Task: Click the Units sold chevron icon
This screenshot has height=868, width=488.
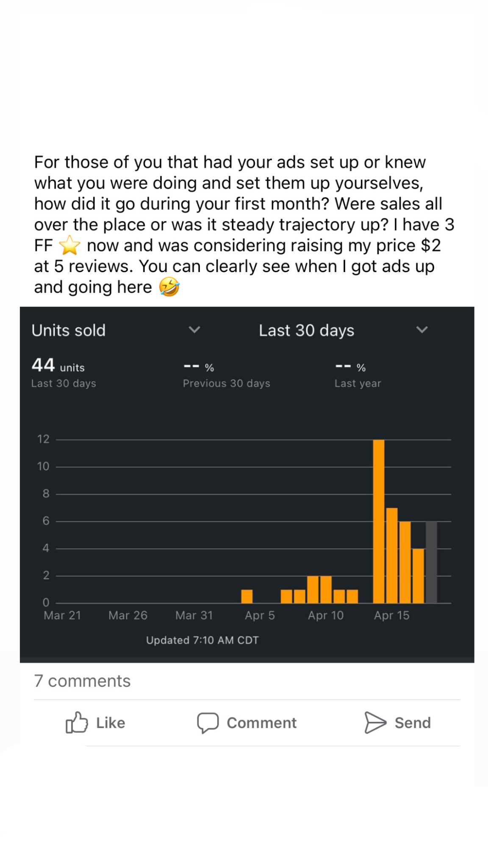Action: [194, 330]
